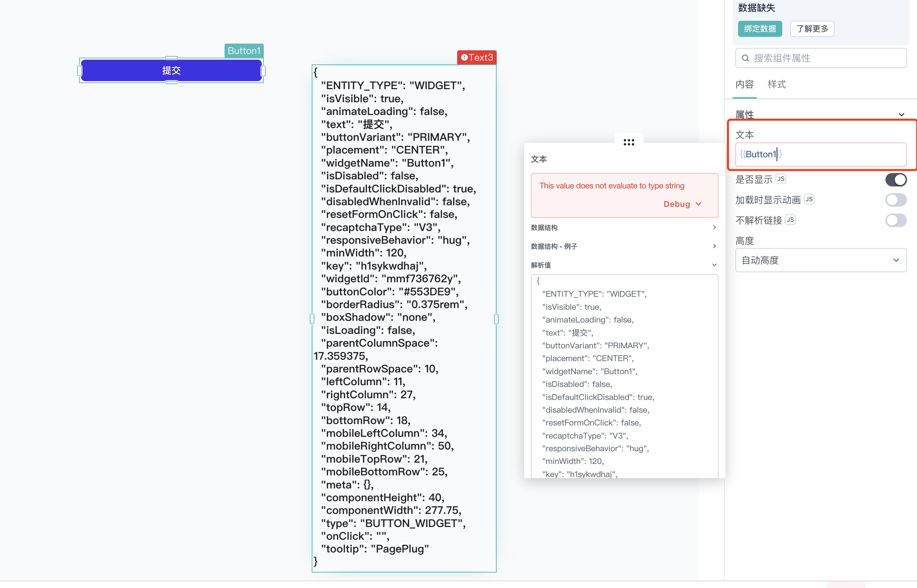Viewport: 917px width, 588px height.
Task: Click '"widgetName": "Button1",' in Text3 widget
Action: pos(387,163)
